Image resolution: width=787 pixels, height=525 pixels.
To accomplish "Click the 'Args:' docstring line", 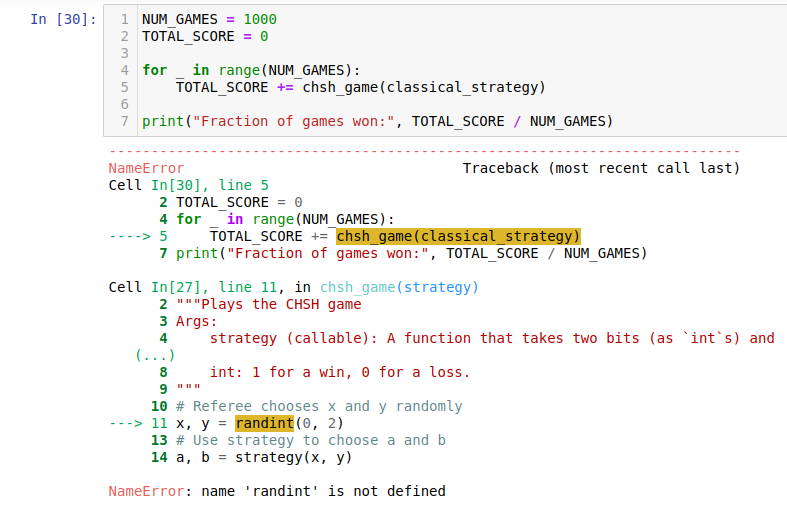I will click(196, 321).
